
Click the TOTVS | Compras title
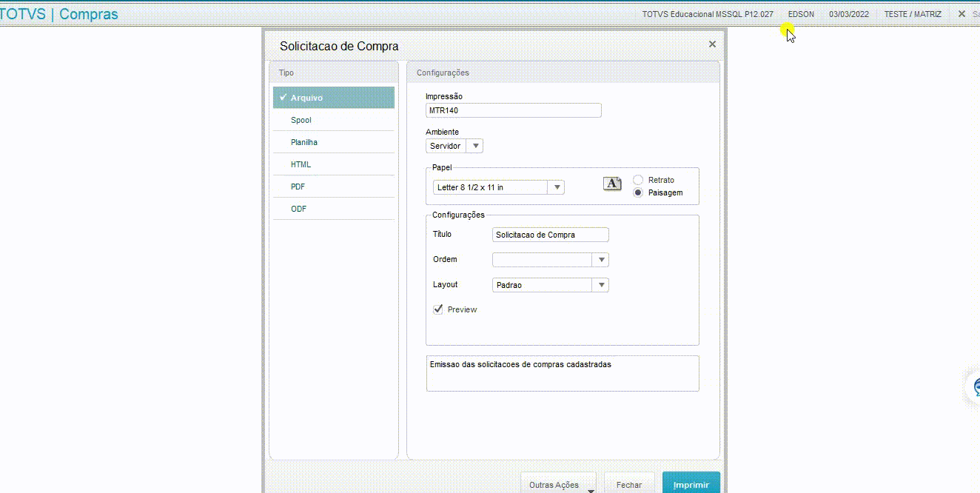[x=59, y=14]
